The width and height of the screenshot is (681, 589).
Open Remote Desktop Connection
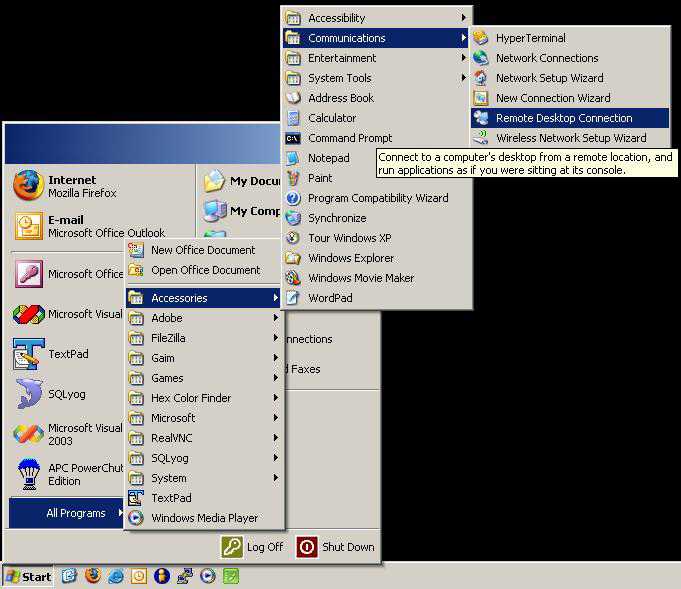pyautogui.click(x=570, y=118)
